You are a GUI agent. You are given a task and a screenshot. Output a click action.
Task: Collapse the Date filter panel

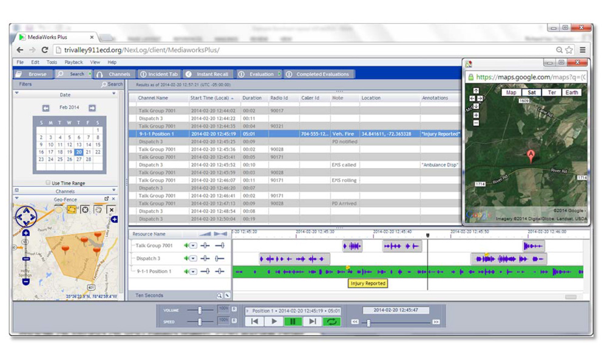[x=114, y=95]
